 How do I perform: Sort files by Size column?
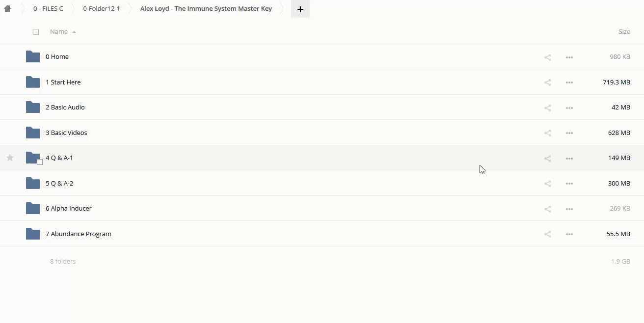click(x=624, y=31)
